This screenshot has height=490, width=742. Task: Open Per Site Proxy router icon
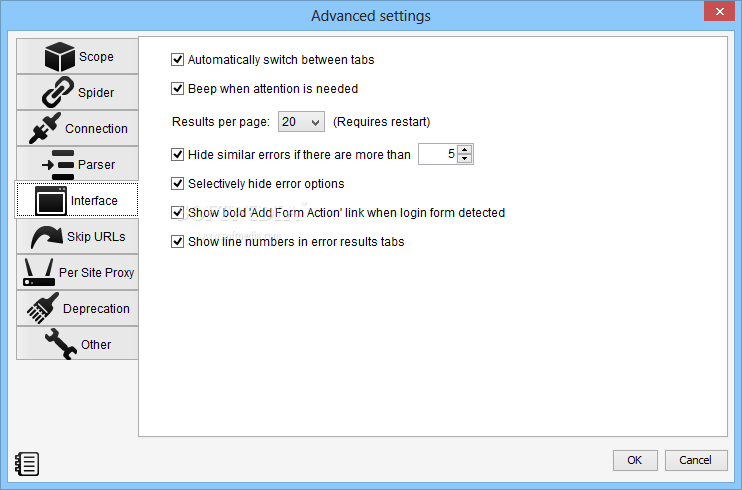click(x=38, y=272)
